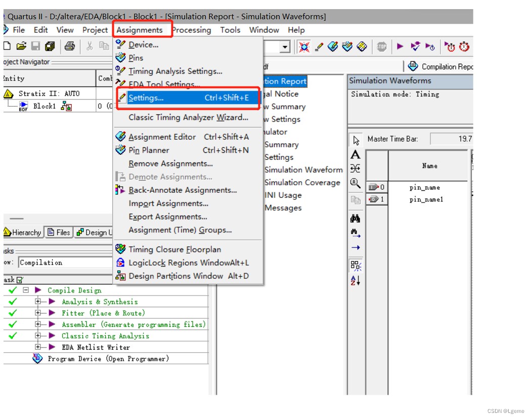
Task: Select the Text tool (A) in waveform toolbar
Action: (x=355, y=154)
